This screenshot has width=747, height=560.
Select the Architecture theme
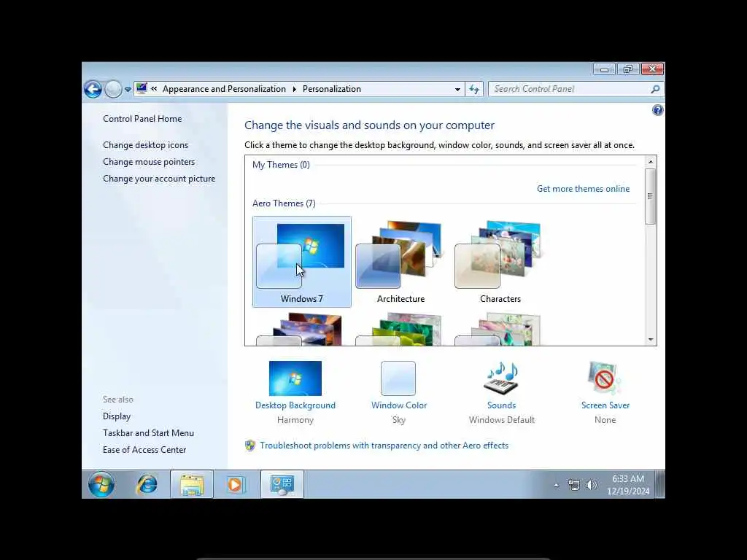pos(400,262)
